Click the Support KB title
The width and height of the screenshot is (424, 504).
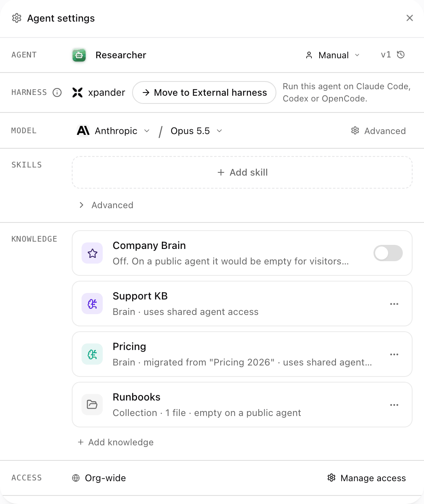point(140,296)
